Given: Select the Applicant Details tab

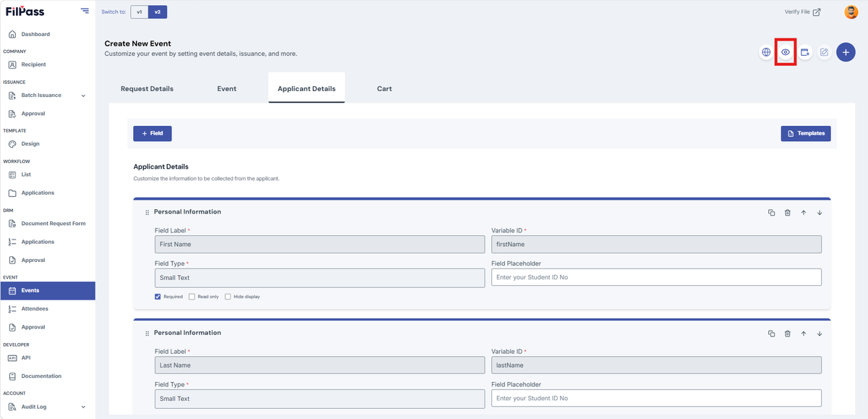Looking at the screenshot, I should point(307,88).
